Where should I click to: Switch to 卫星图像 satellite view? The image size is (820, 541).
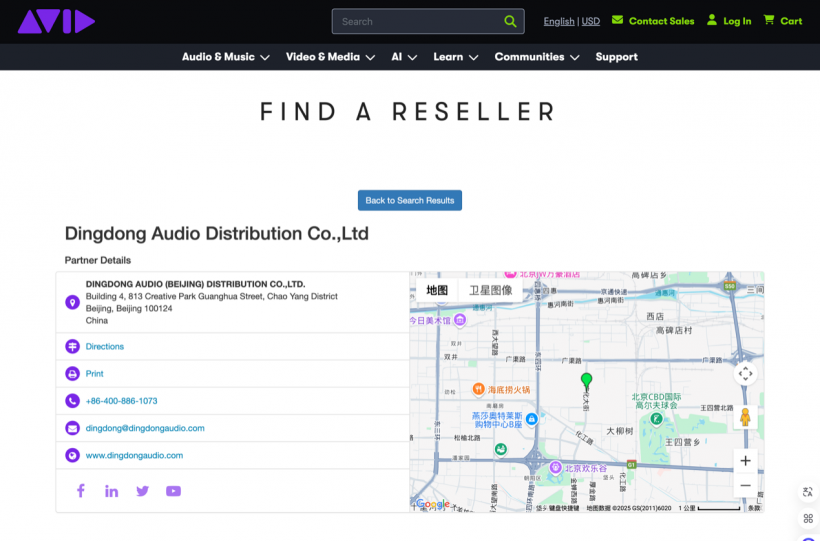coord(491,290)
